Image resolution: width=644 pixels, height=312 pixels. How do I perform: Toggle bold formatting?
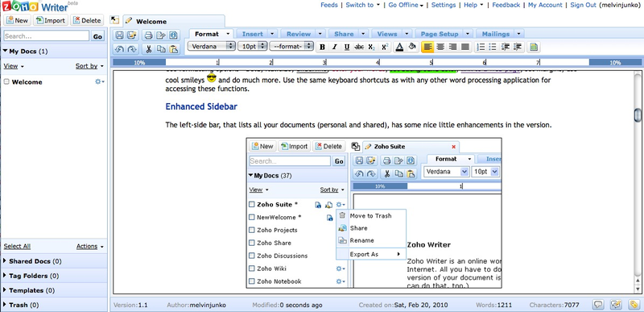click(323, 47)
